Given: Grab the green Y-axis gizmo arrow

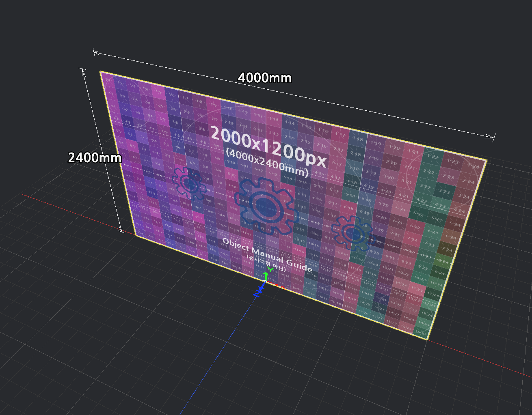Looking at the screenshot, I should coord(266,274).
